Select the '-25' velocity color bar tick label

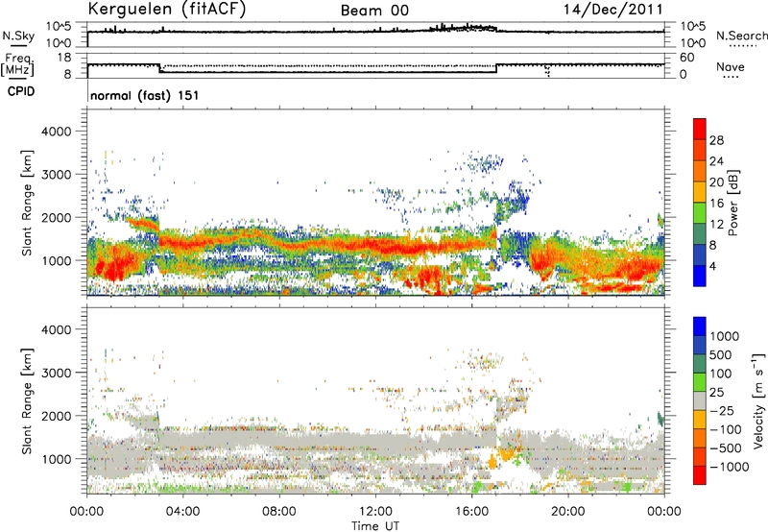coord(722,411)
